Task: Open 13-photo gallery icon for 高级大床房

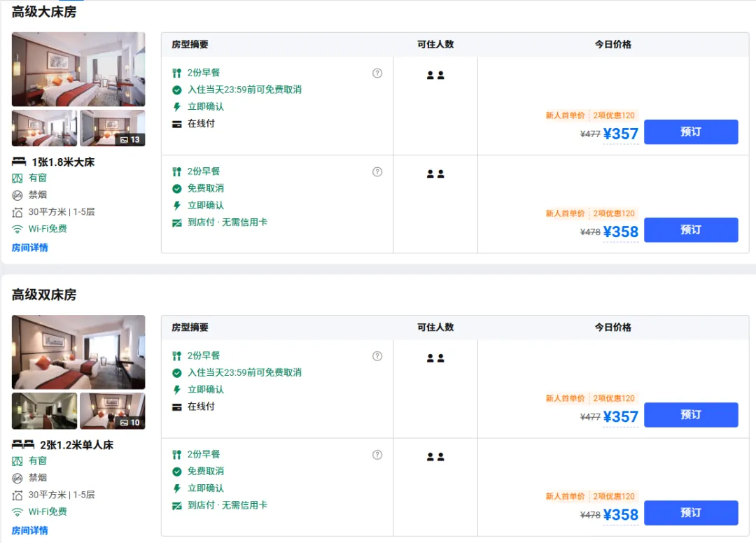Action: pyautogui.click(x=130, y=139)
